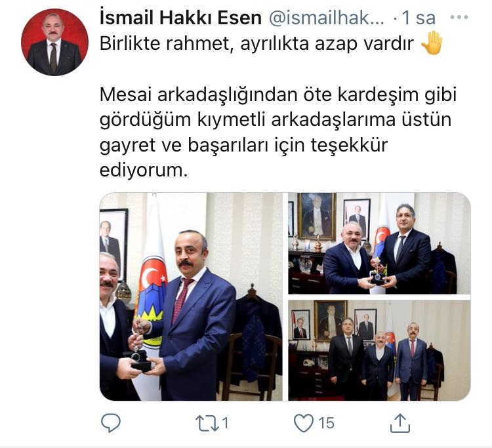Click the İsmail Hakkı Esen display name
Image resolution: width=492 pixels, height=448 pixels.
click(x=180, y=18)
